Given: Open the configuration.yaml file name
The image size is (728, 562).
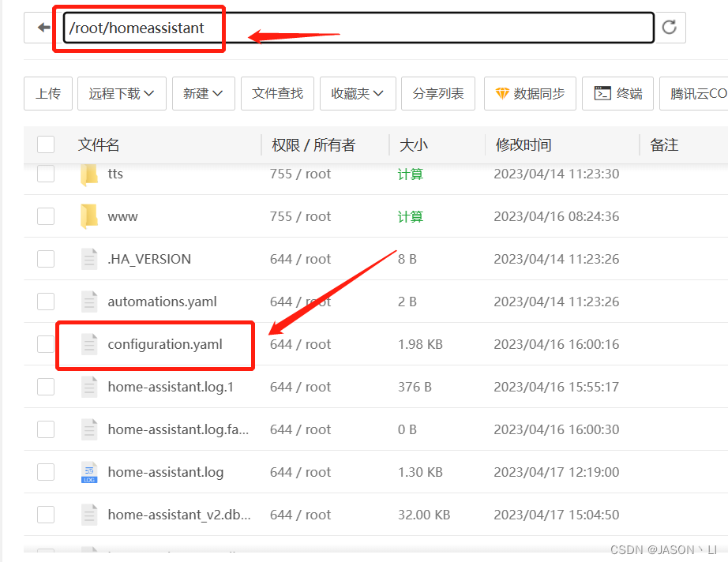Looking at the screenshot, I should click(x=165, y=344).
